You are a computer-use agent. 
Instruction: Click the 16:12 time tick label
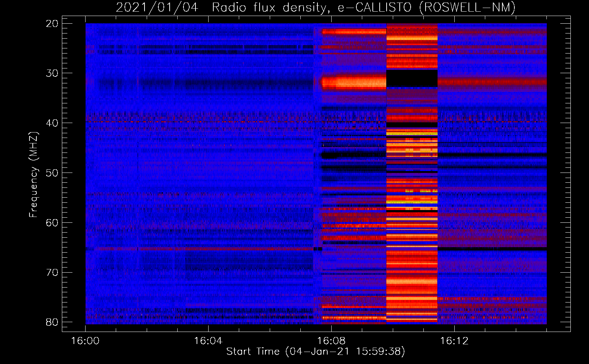coord(454,341)
